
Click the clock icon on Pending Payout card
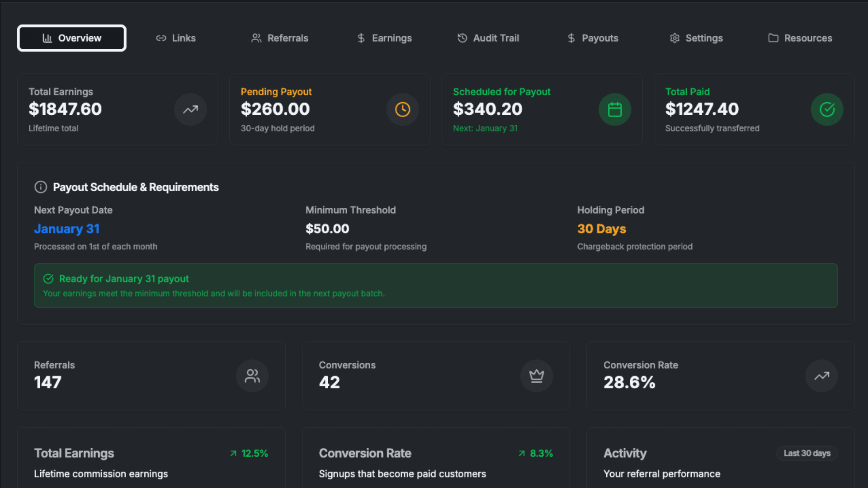pyautogui.click(x=402, y=109)
